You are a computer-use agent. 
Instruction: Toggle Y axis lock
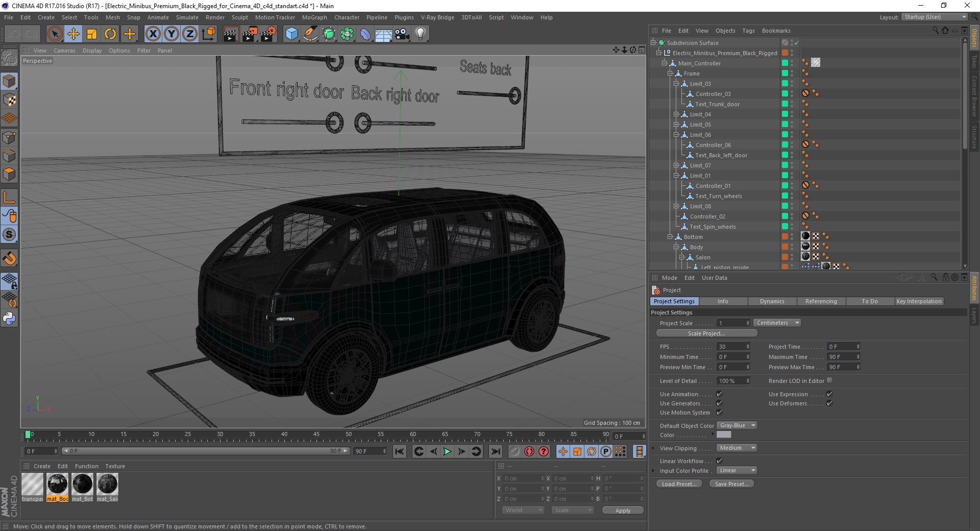click(x=171, y=34)
